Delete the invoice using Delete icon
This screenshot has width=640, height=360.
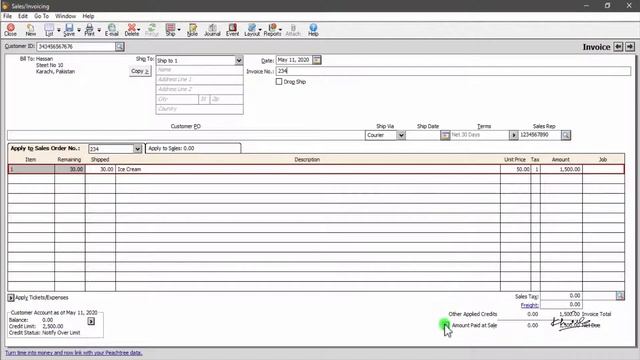click(131, 30)
